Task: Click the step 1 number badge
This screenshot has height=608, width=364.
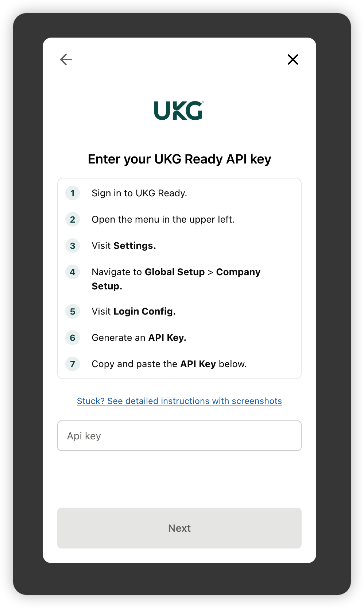Action: pos(73,193)
